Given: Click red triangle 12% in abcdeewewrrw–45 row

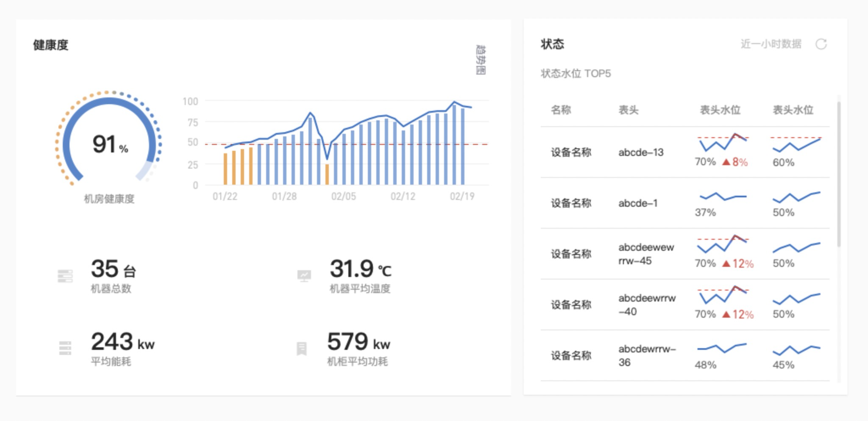Looking at the screenshot, I should point(726,263).
